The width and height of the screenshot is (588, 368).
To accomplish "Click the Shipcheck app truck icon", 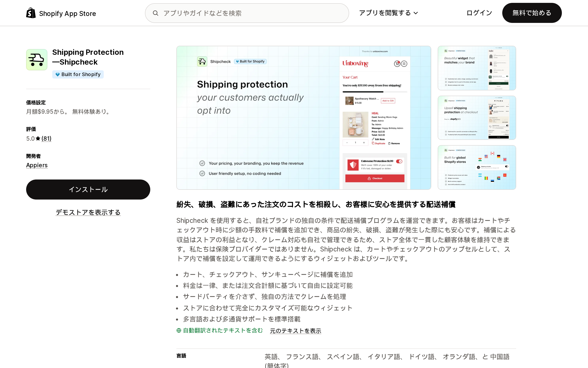I will click(x=37, y=60).
